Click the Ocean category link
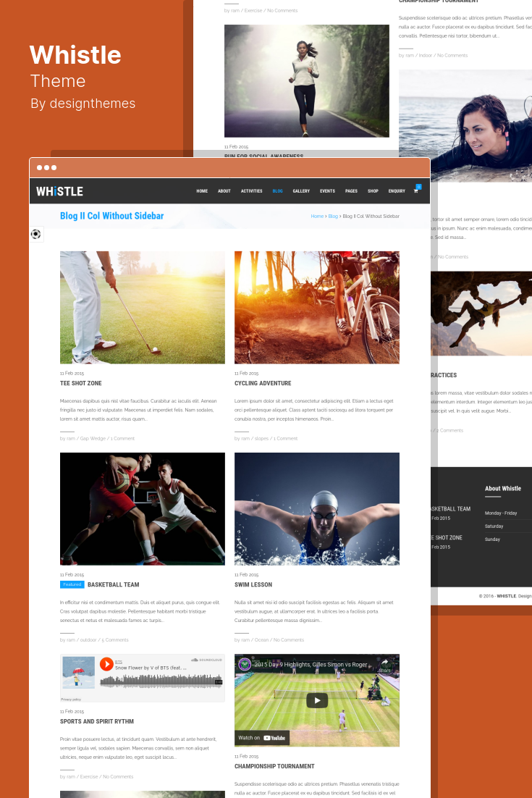The width and height of the screenshot is (532, 798). pyautogui.click(x=261, y=640)
